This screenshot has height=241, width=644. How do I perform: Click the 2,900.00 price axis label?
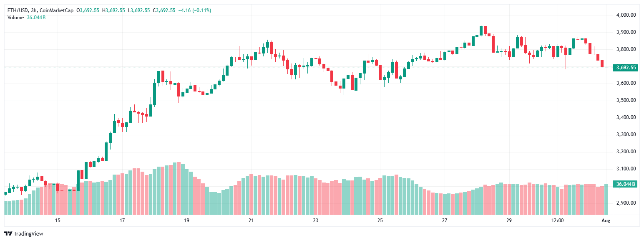(626, 203)
